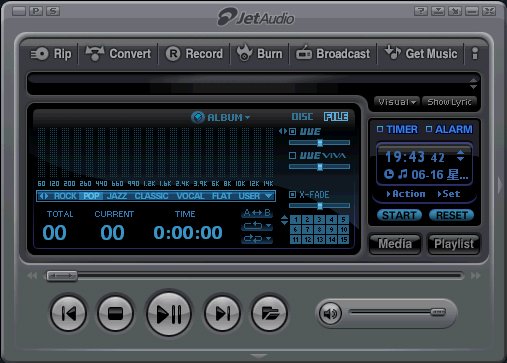
Task: Click the Play/Pause button
Action: [x=169, y=313]
